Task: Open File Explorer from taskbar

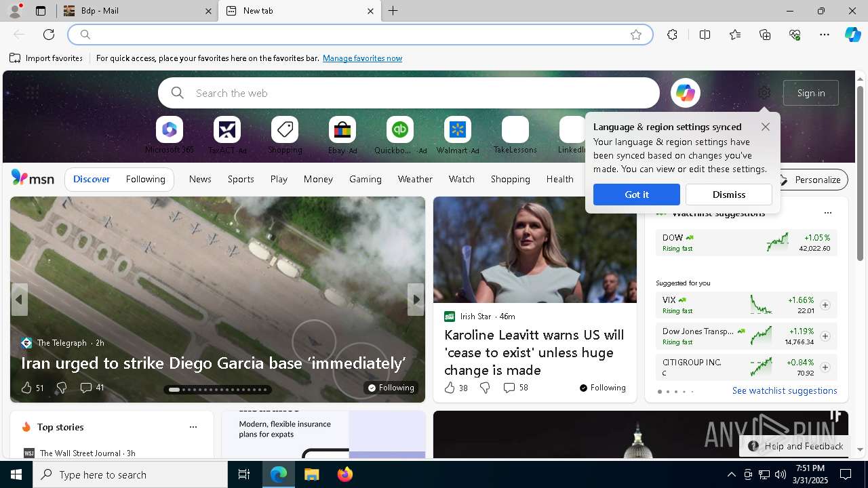Action: pos(312,474)
